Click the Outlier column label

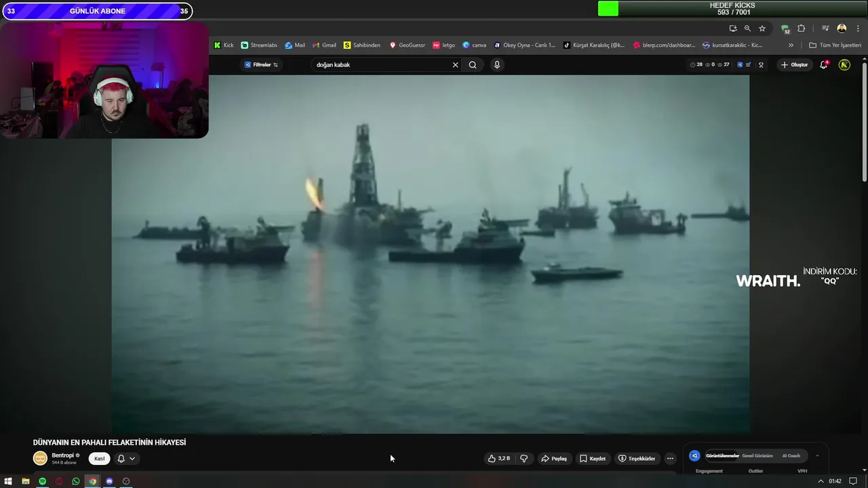pyautogui.click(x=755, y=471)
